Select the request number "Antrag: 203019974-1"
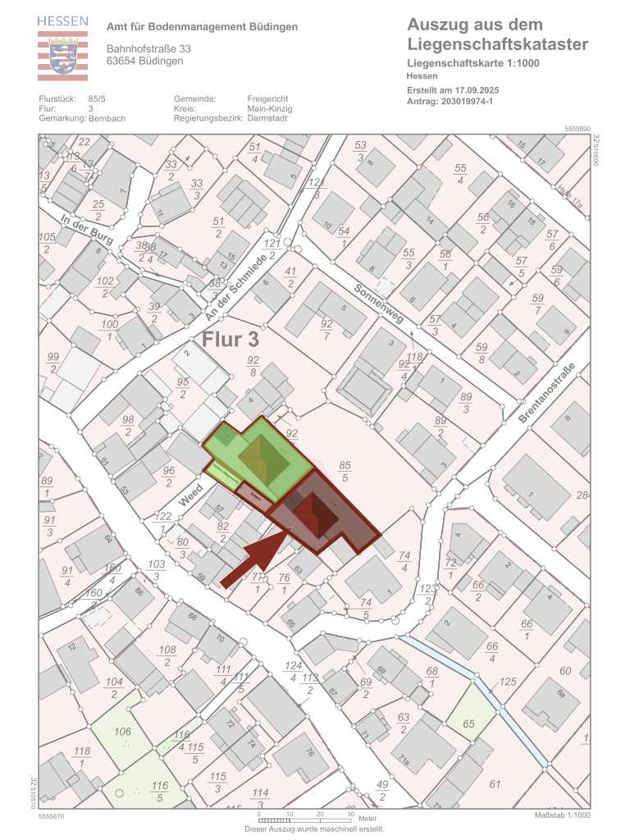Screen dimensions: 630x840 (450, 101)
